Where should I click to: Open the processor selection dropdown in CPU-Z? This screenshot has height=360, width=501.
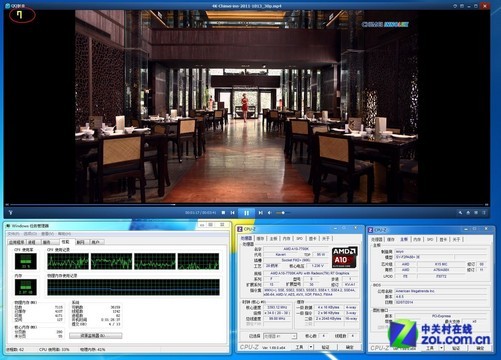coord(280,336)
